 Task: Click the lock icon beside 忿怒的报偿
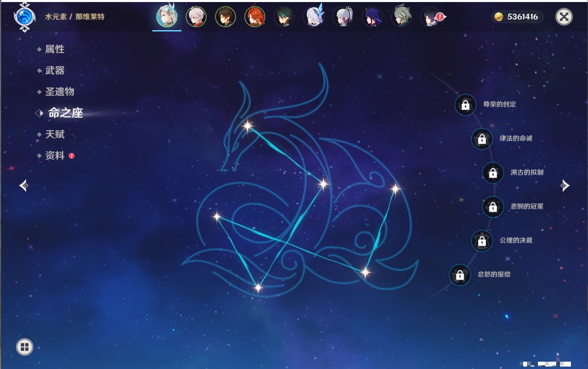460,275
